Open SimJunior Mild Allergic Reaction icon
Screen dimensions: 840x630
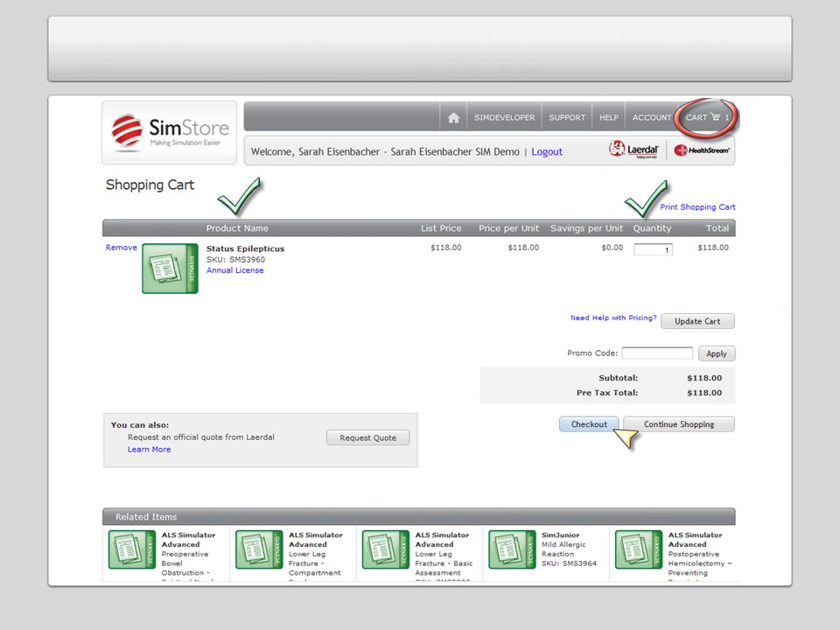[512, 549]
